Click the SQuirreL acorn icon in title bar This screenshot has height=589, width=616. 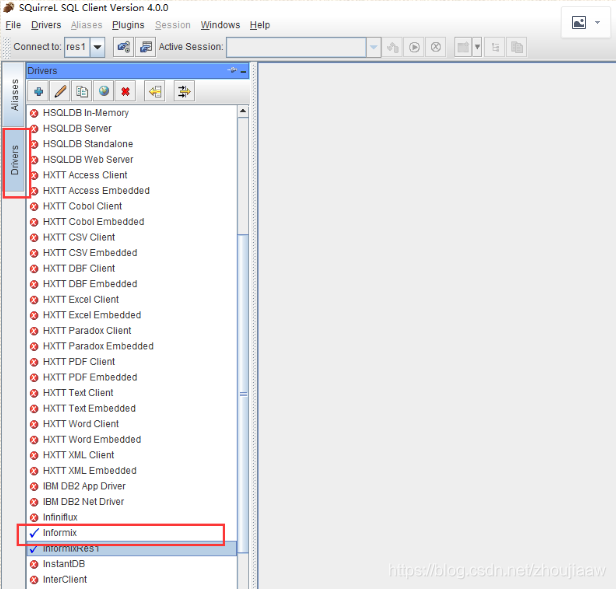click(x=9, y=7)
